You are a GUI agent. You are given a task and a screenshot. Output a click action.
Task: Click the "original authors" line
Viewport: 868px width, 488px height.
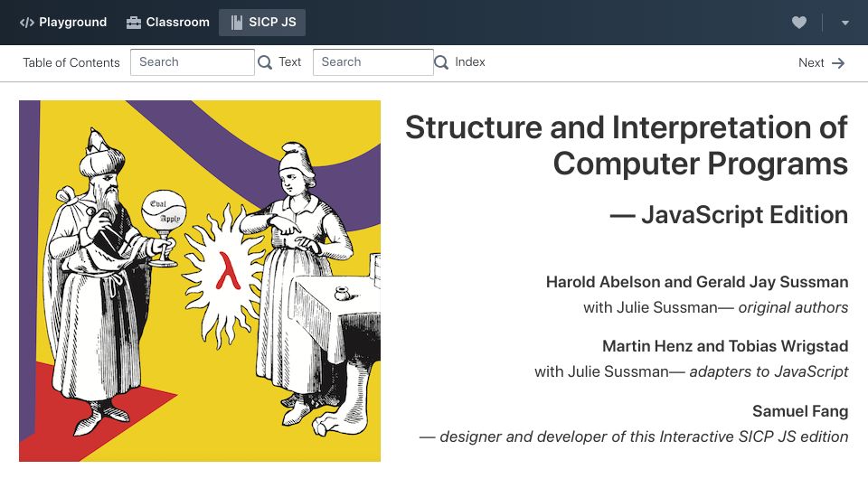click(716, 307)
